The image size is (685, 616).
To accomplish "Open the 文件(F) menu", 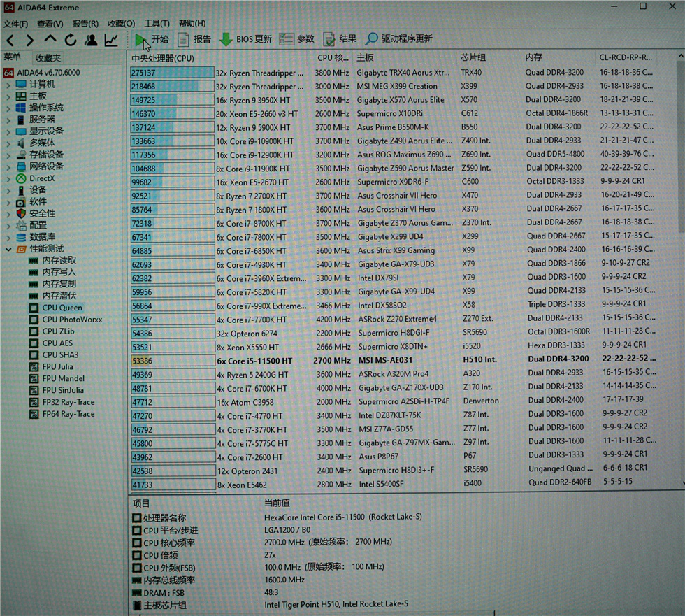I will 15,24.
